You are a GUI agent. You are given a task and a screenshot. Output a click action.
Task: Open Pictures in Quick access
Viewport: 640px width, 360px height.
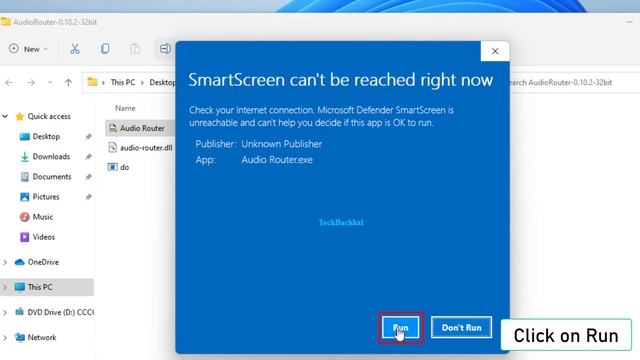coord(46,197)
